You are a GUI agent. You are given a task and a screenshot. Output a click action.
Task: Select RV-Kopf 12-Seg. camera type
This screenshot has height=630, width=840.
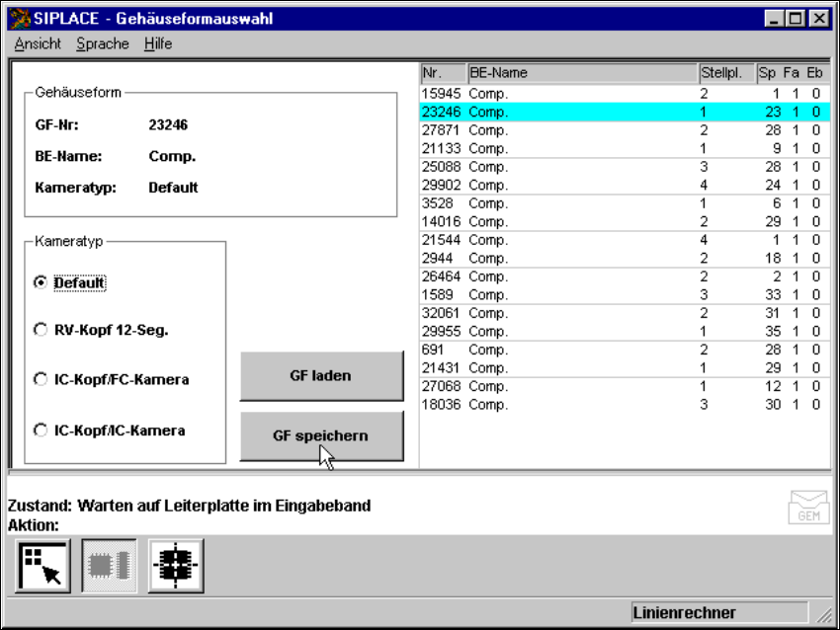tap(41, 330)
